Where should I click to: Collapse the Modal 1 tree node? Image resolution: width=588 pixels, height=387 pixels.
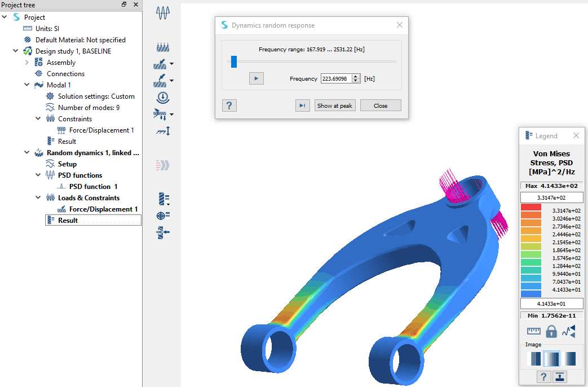coord(27,85)
